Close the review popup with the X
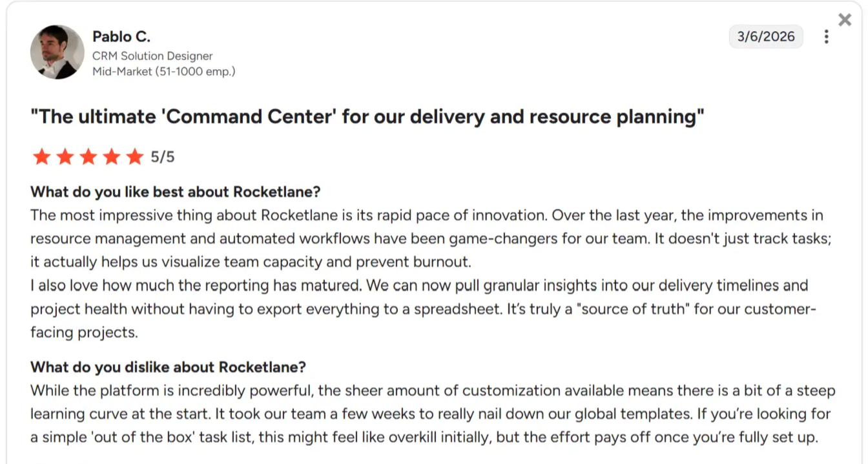Viewport: 868px width, 464px height. click(x=845, y=20)
